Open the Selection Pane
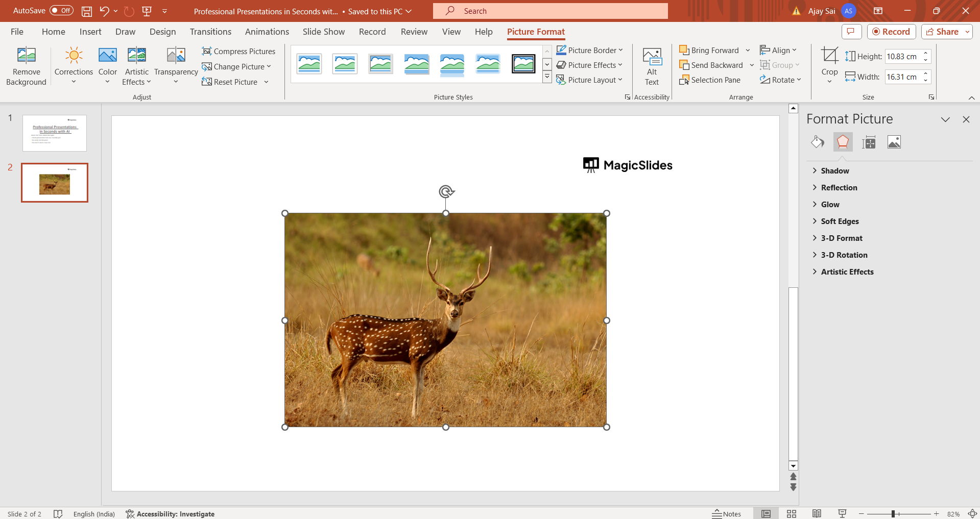 (x=710, y=80)
